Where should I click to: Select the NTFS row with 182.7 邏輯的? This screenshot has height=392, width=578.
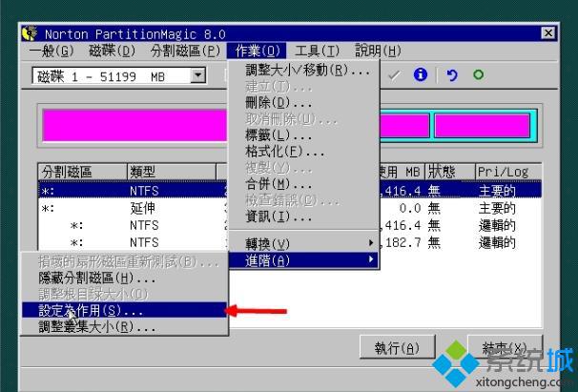point(290,242)
